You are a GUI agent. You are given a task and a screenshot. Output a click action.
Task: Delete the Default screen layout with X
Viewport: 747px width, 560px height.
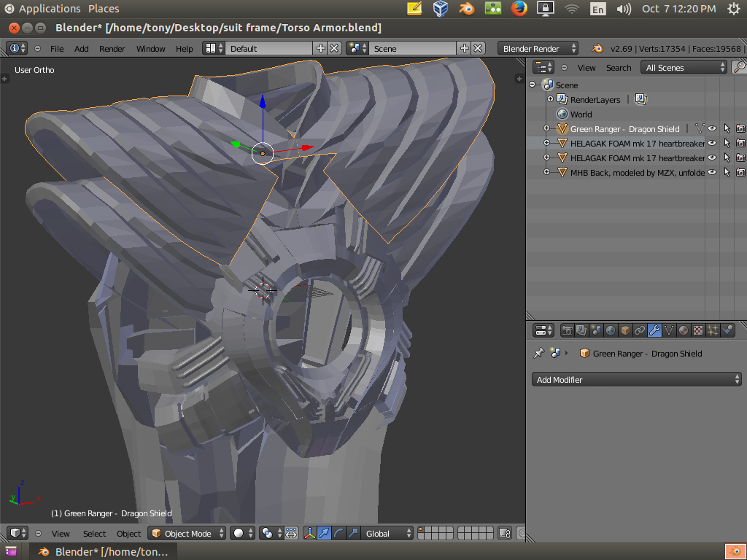coord(334,48)
